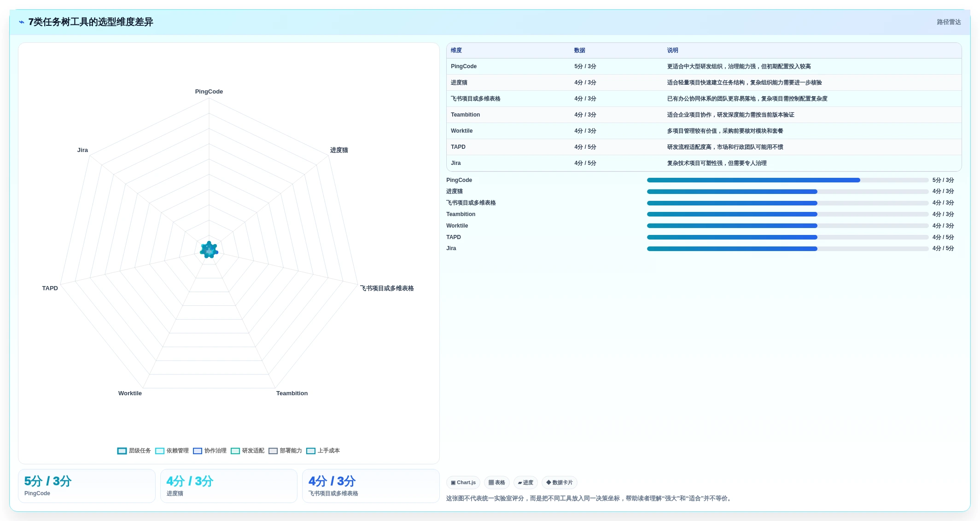Click the 进度猫 progress bar
Viewport: 980px width, 521px height.
pos(787,192)
